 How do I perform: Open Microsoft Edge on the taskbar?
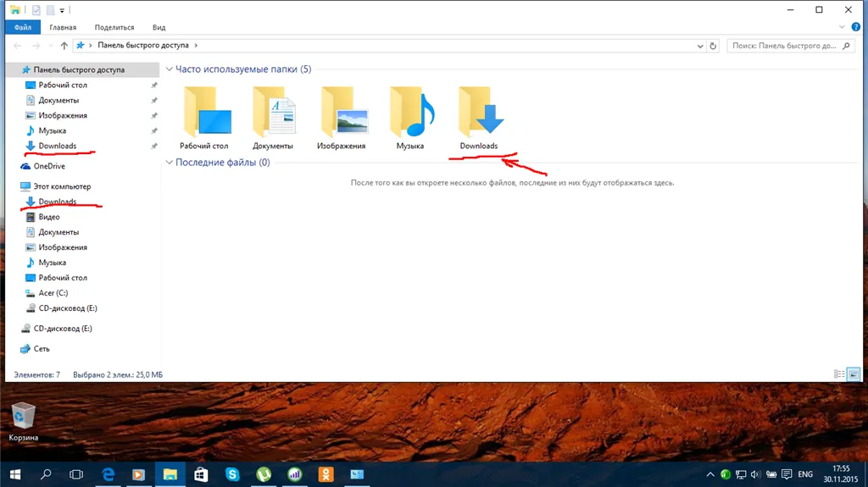pyautogui.click(x=108, y=474)
